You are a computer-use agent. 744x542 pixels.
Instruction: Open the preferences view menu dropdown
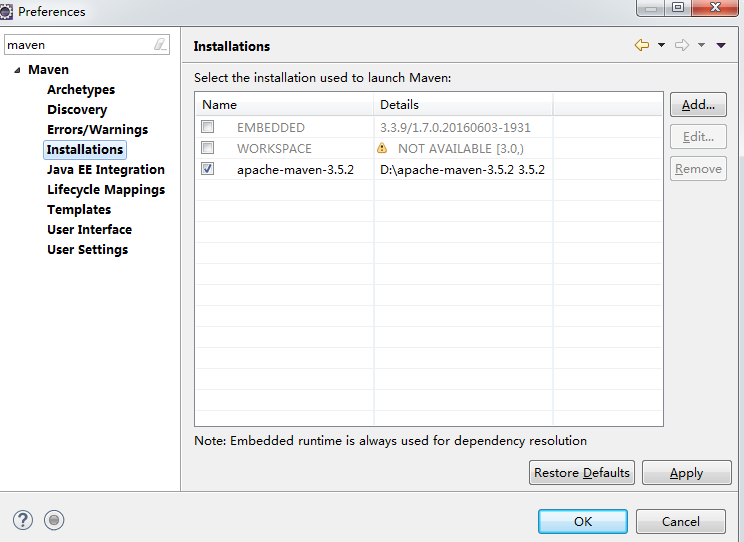coord(720,46)
